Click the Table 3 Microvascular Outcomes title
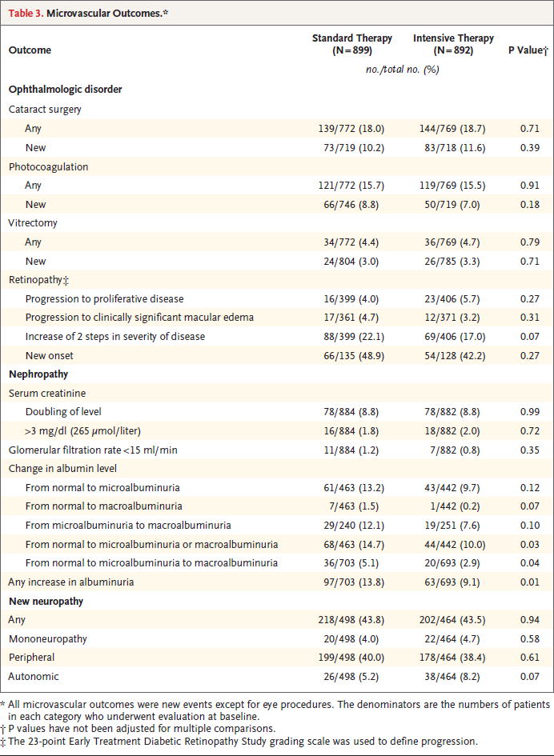The width and height of the screenshot is (554, 756). 87,14
